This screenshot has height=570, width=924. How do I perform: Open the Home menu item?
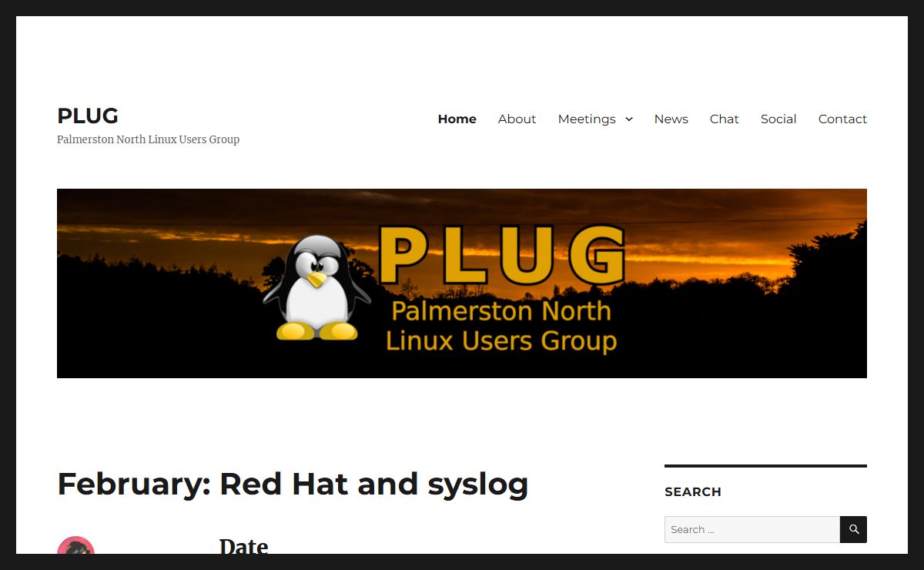tap(457, 119)
